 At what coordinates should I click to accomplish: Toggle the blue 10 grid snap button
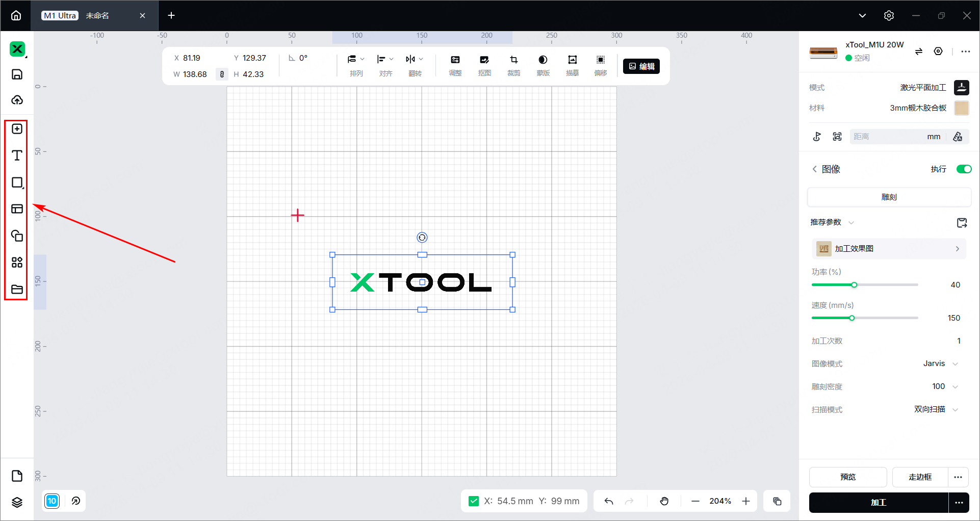(x=52, y=501)
